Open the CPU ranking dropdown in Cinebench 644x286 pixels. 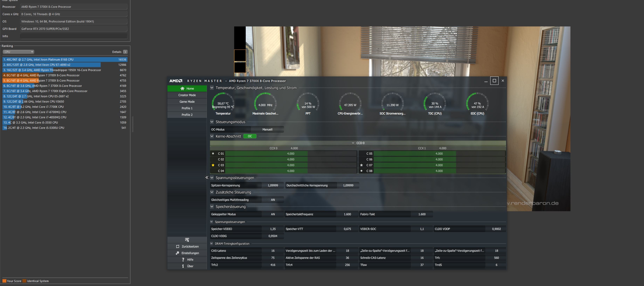[x=19, y=52]
